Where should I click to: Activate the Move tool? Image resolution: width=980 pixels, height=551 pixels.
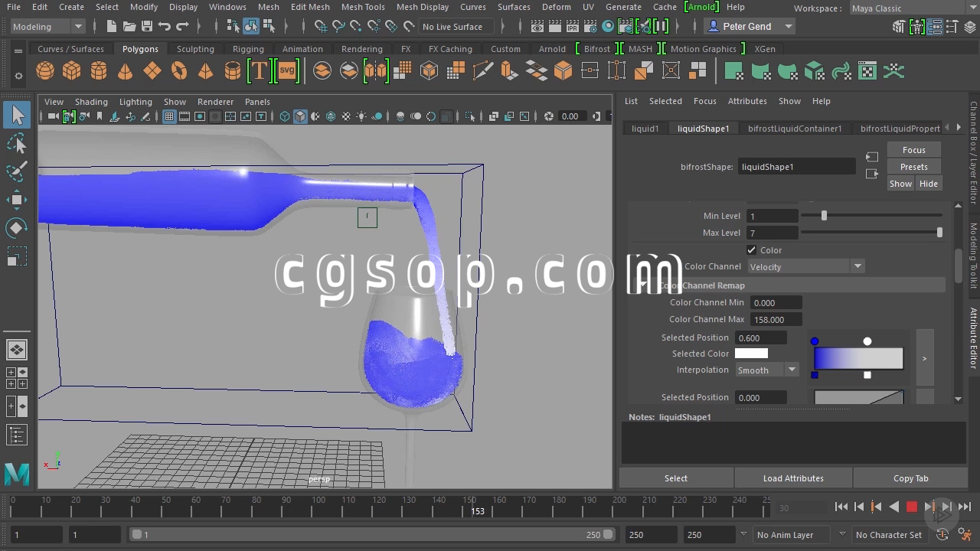(17, 200)
